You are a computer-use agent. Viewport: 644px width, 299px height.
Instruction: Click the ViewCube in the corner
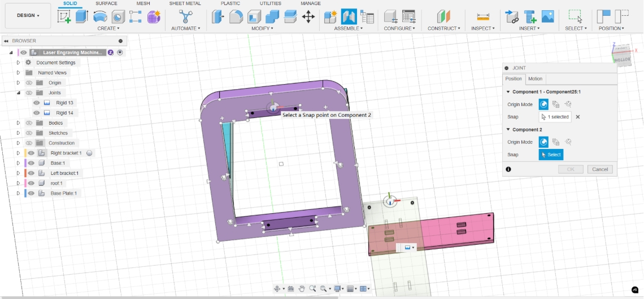(621, 54)
